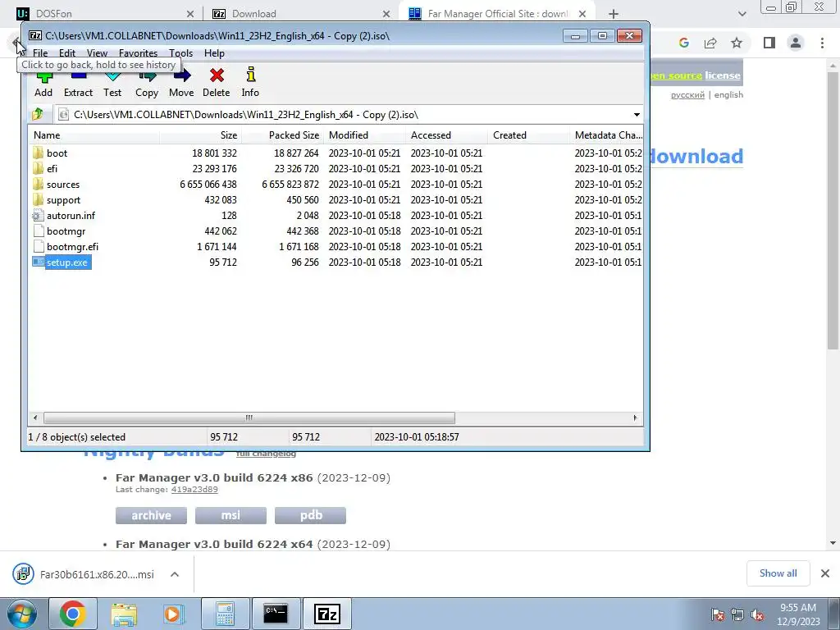Click the Test archive toolbar icon

(x=112, y=78)
